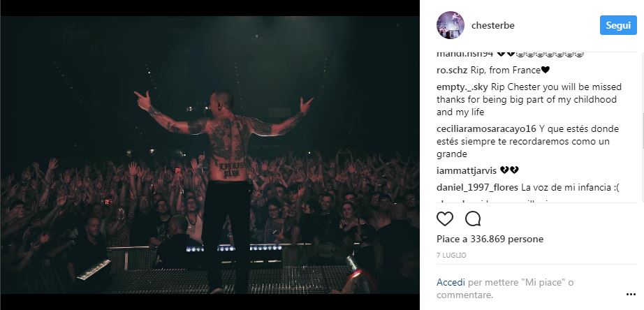The image size is (644, 310).
Task: Click the Accedi login link
Action: click(451, 283)
